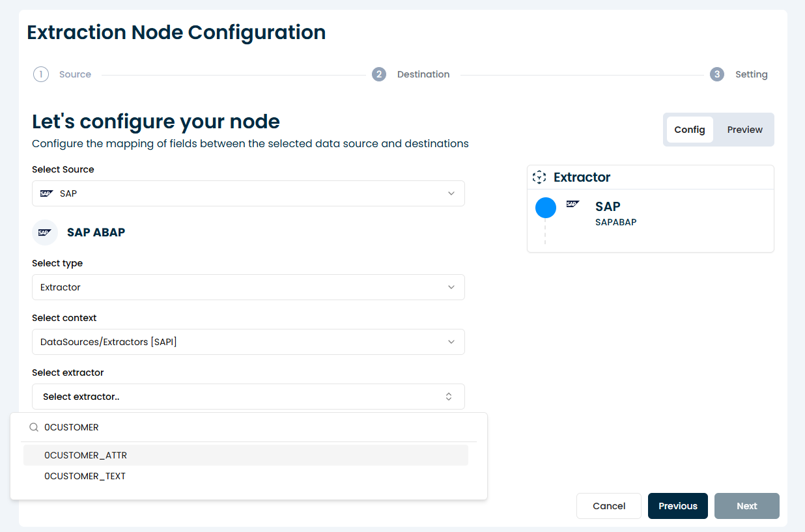Click the step 3 Setting circle
Screen dimensions: 805x532
click(x=717, y=74)
